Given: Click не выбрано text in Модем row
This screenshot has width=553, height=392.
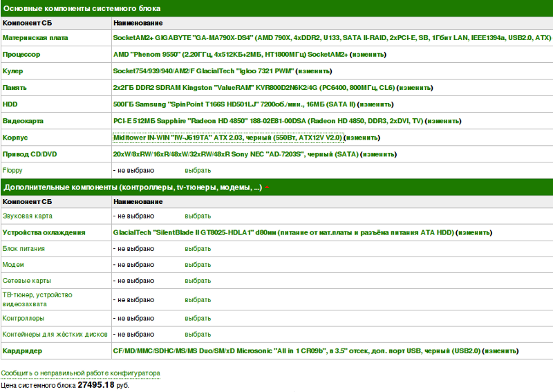Looking at the screenshot, I should (135, 265).
